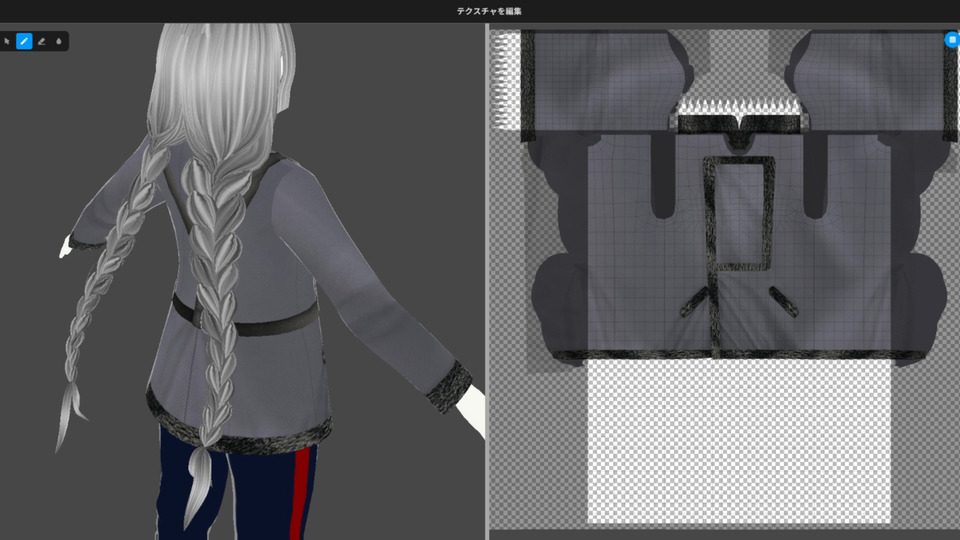
Task: Click the テクスチャを編集 title text
Action: [x=489, y=11]
